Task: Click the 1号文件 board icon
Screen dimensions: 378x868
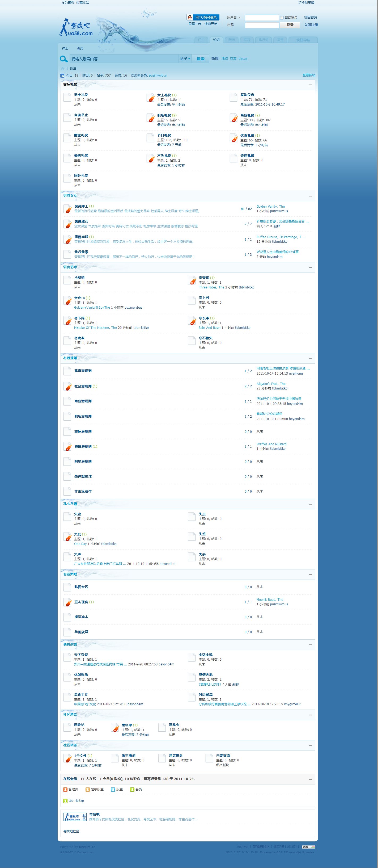Action: coord(68,758)
